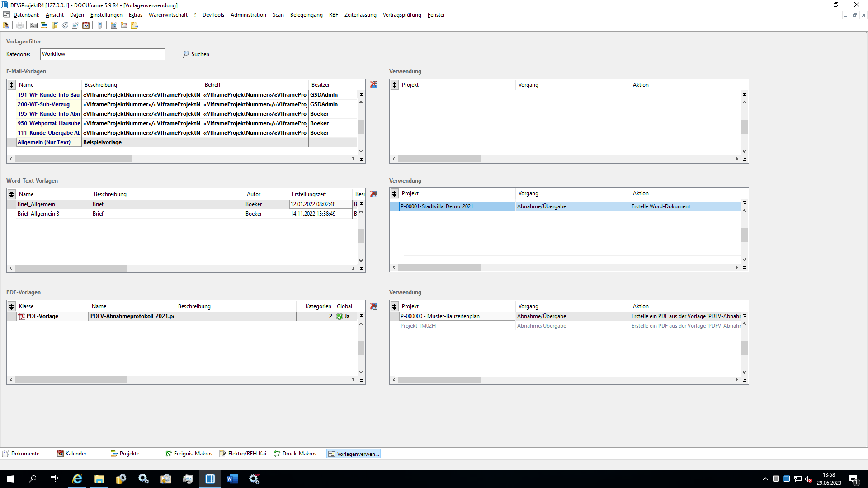This screenshot has height=488, width=868.
Task: Click the price tag toolbar icon
Action: [x=65, y=25]
